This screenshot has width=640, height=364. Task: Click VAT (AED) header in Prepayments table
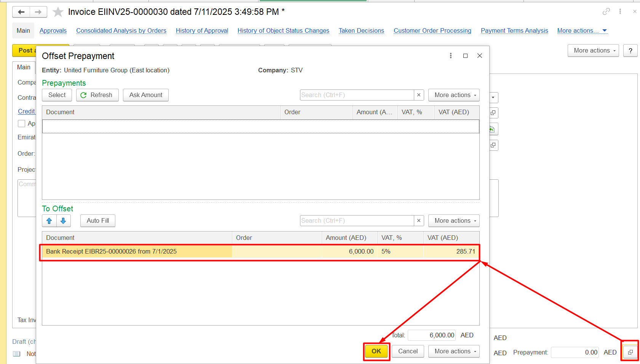pyautogui.click(x=457, y=112)
